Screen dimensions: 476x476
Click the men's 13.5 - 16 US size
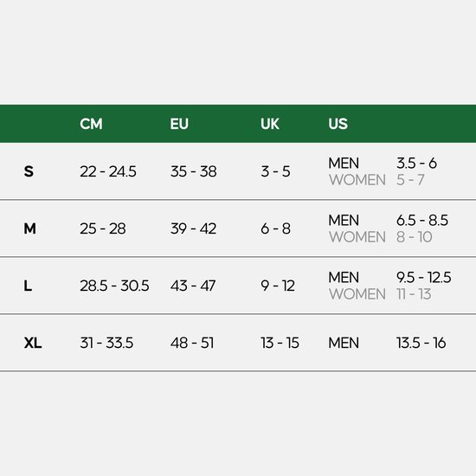coord(421,343)
